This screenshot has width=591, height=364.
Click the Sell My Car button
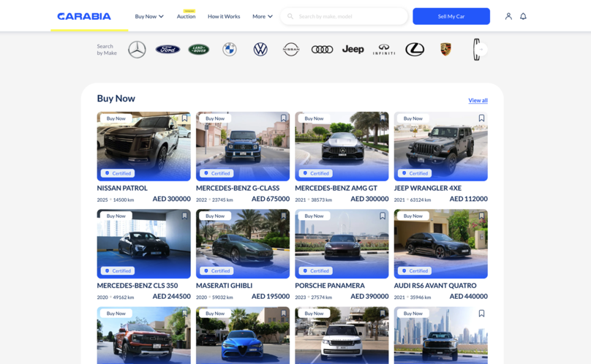click(451, 16)
